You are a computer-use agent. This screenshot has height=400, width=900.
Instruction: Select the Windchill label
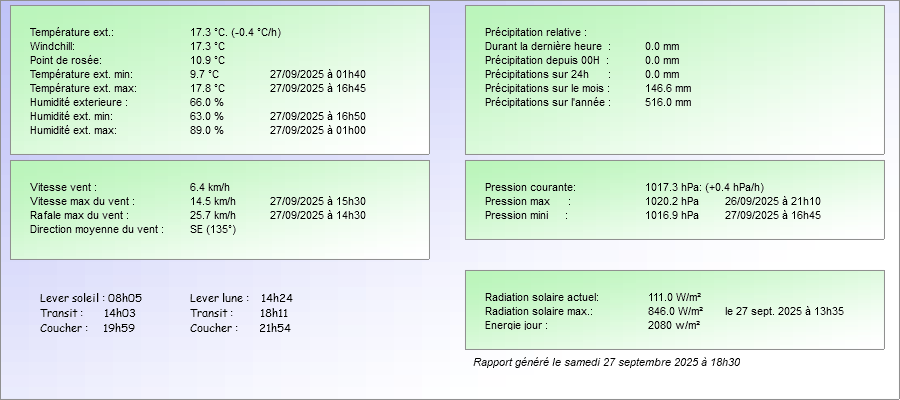point(51,46)
